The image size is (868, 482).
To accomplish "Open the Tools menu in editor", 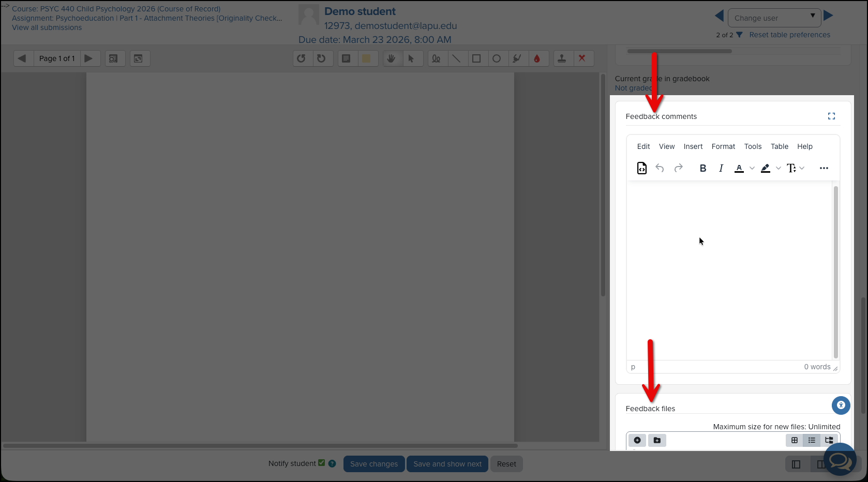I will click(753, 146).
